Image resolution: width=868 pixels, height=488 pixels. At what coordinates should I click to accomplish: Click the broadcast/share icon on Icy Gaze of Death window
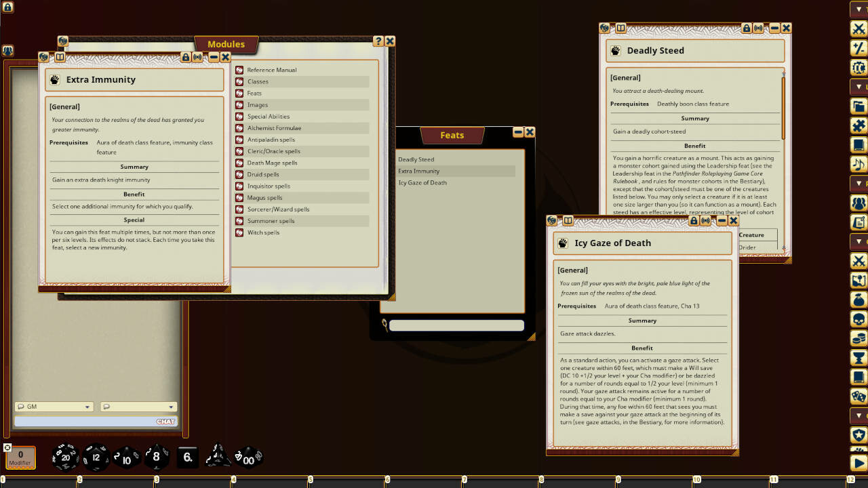tap(705, 220)
